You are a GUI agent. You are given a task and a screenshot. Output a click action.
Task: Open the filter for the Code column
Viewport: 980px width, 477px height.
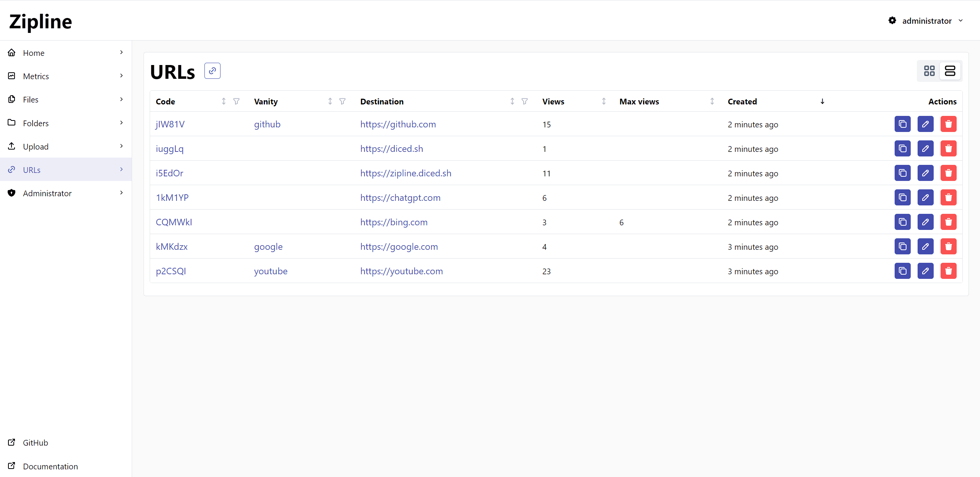(236, 101)
